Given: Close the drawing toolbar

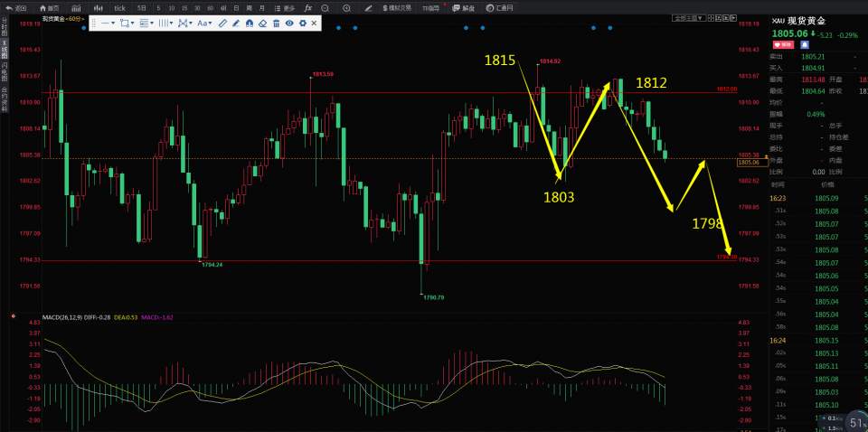Looking at the screenshot, I should click(x=314, y=23).
